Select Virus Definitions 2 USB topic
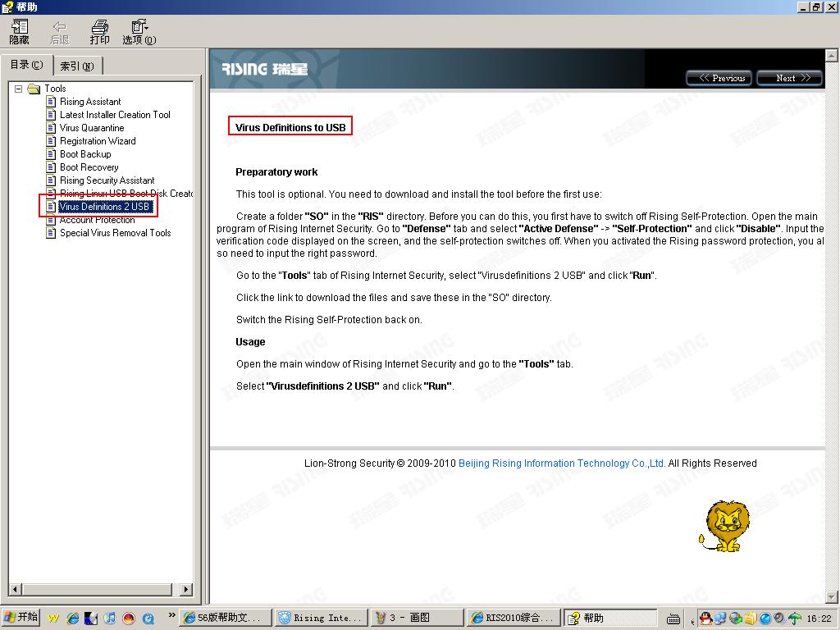840x630 pixels. (x=104, y=207)
